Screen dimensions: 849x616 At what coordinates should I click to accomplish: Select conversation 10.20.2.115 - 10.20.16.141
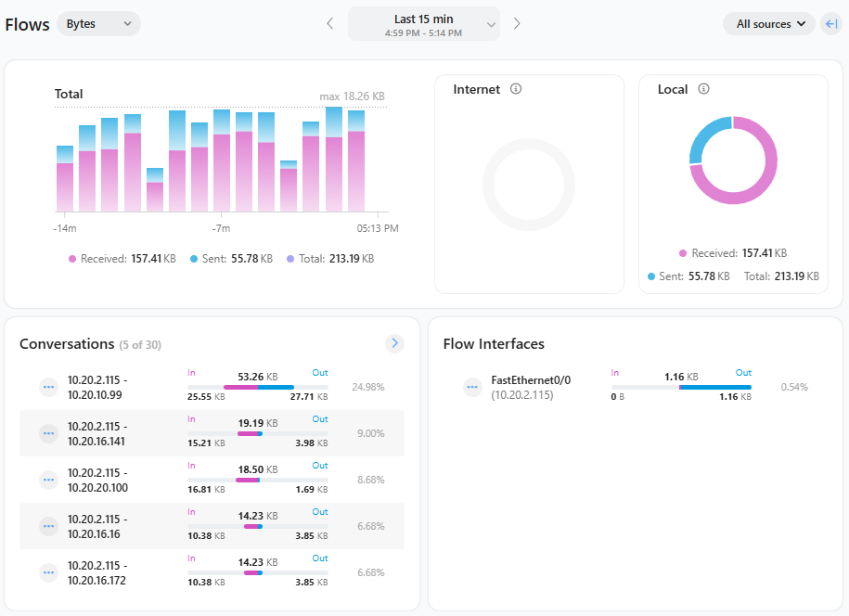(96, 434)
